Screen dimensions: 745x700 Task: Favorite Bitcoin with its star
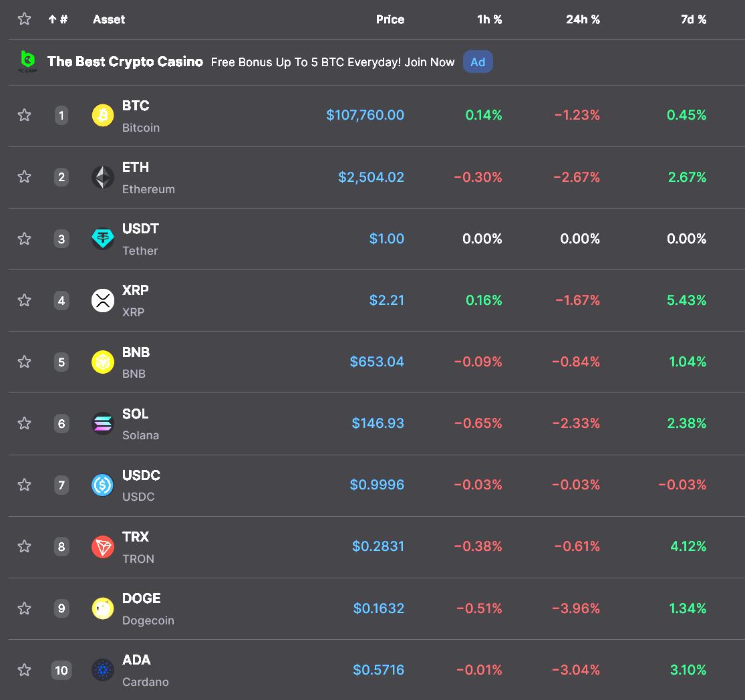click(x=24, y=115)
